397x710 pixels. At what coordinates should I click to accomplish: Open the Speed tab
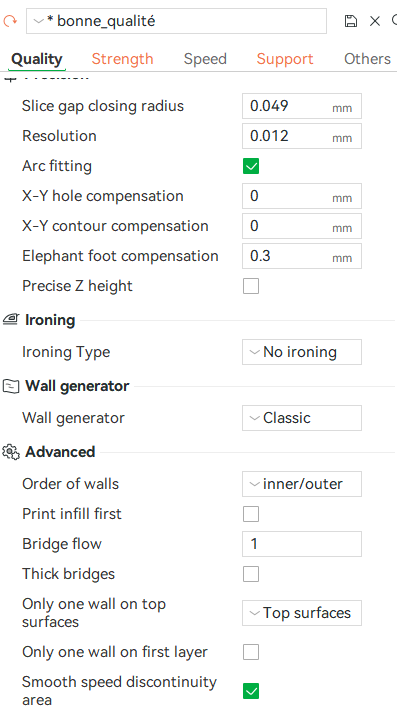click(x=205, y=59)
